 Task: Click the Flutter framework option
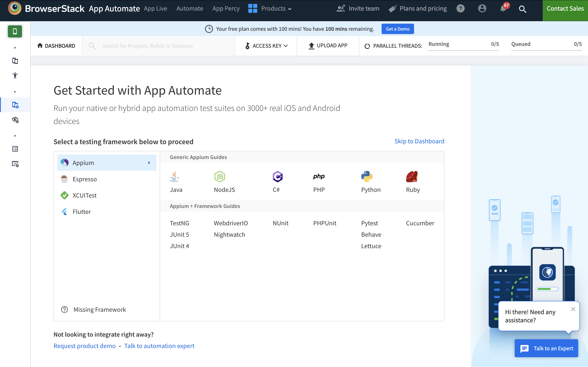[x=82, y=211]
